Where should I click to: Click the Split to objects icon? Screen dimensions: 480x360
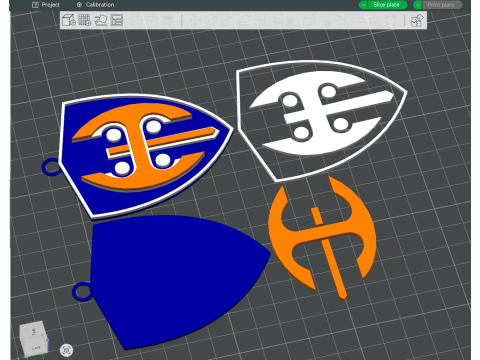136,21
